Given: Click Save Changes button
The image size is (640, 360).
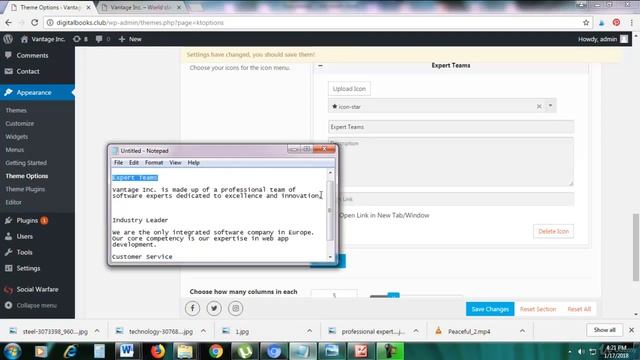Looking at the screenshot, I should (490, 309).
